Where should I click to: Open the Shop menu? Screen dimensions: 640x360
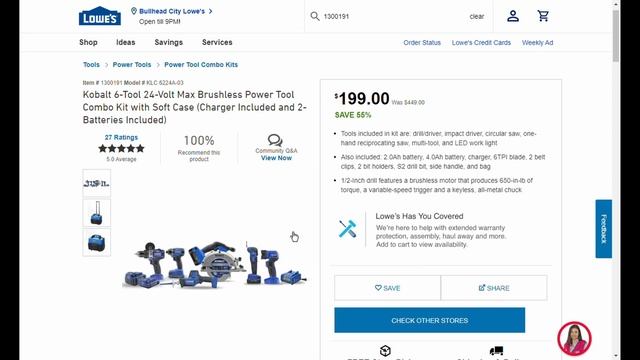[x=88, y=42]
